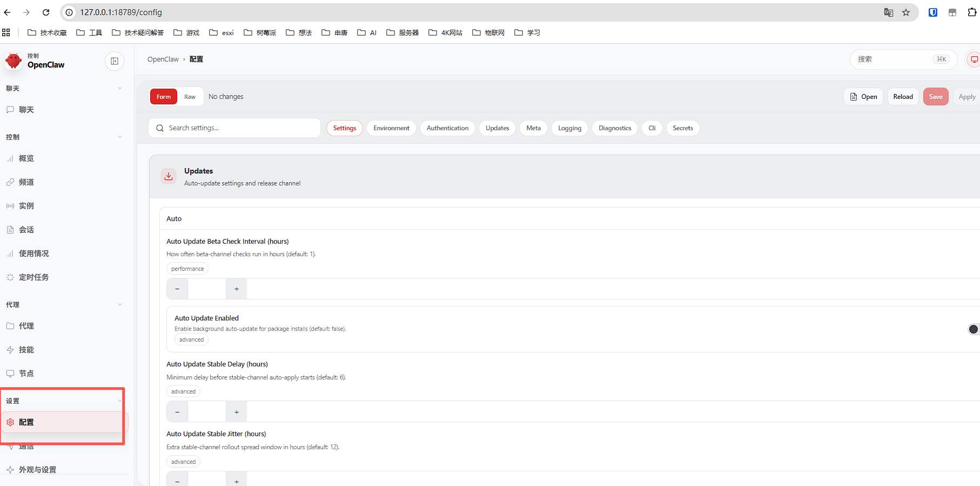This screenshot has width=980, height=486.
Task: Open 频道 channels in sidebar
Action: point(64,182)
